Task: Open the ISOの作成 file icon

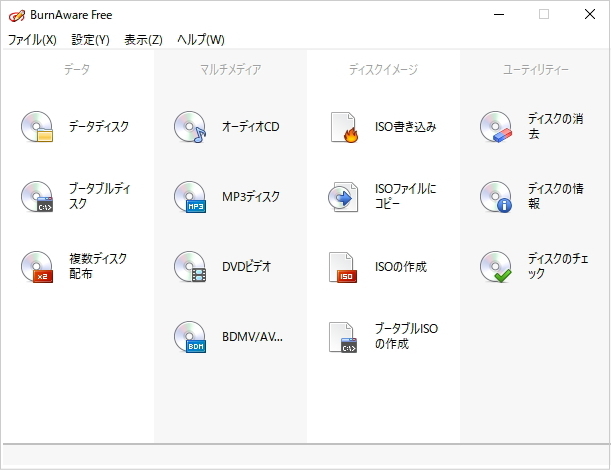Action: pyautogui.click(x=343, y=267)
